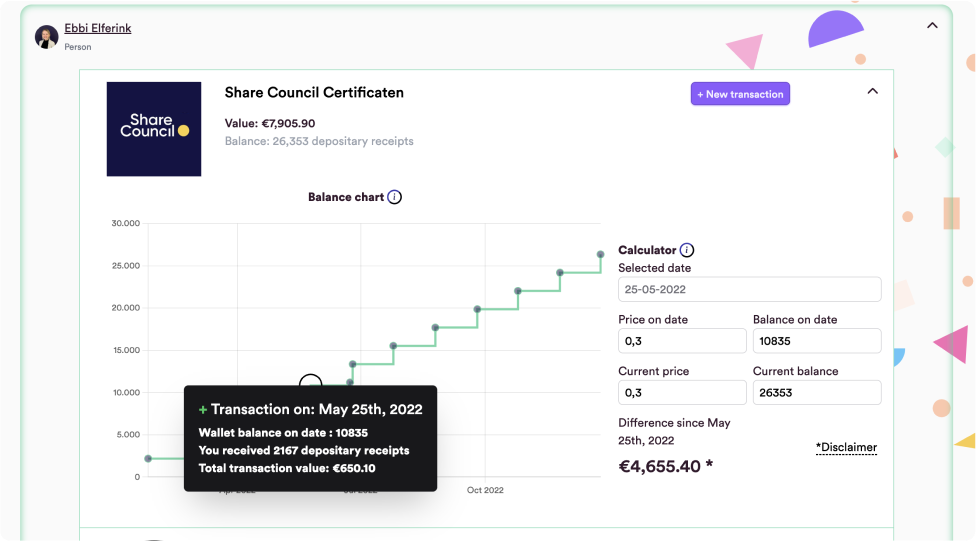Click 'Total transaction value: €650.10' tooltip line
This screenshot has height=541, width=976.
coord(287,468)
